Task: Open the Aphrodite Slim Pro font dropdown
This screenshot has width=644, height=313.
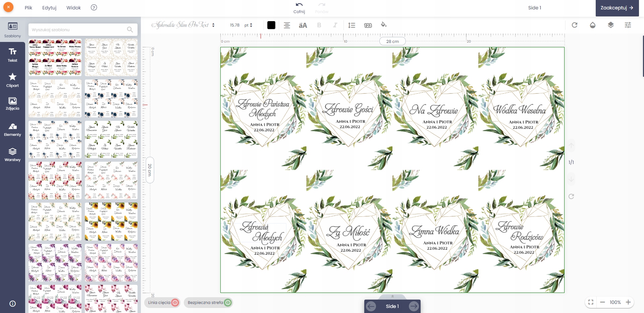Action: [x=183, y=25]
